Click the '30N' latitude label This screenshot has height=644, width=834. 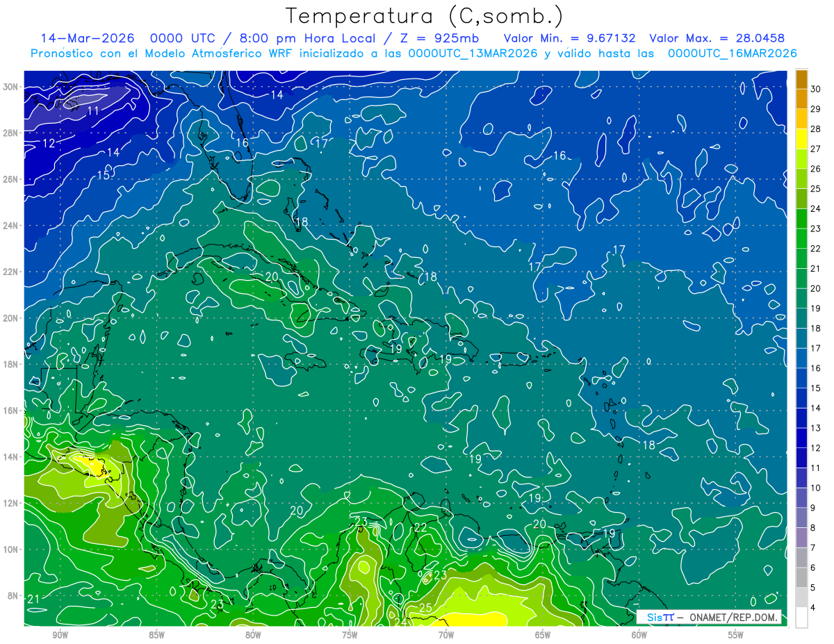(x=12, y=87)
